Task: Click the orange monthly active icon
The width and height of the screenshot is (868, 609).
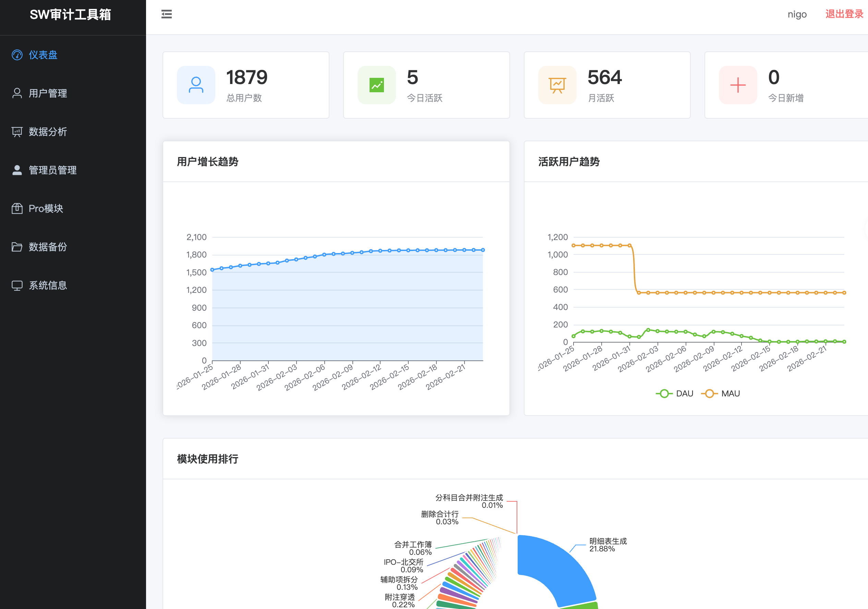Action: (557, 85)
